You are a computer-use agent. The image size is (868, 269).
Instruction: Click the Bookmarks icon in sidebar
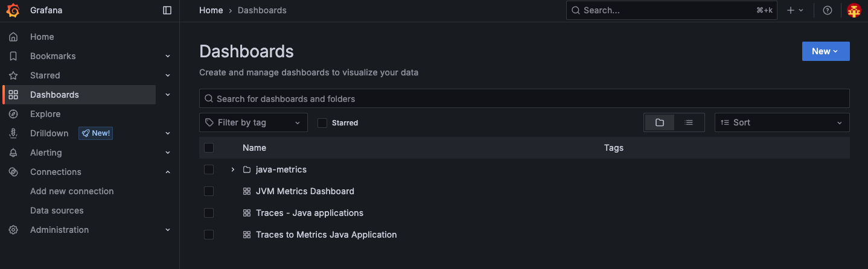tap(13, 56)
